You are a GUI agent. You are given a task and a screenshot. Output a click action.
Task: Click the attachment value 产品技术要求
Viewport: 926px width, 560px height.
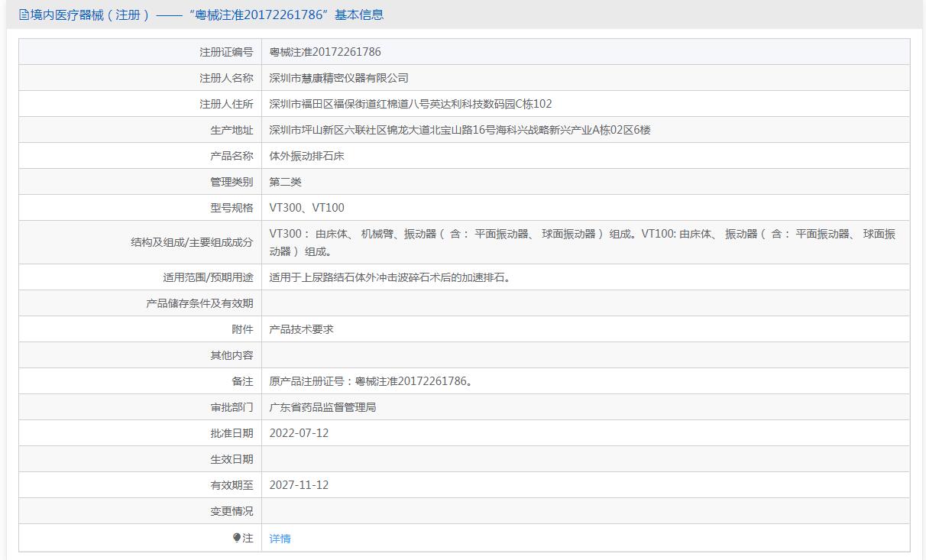pyautogui.click(x=301, y=329)
